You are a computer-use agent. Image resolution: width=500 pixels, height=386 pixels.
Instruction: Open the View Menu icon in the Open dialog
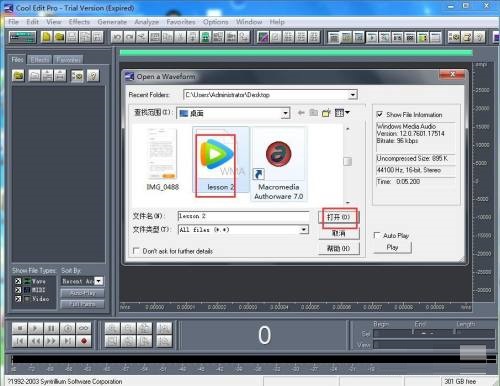pyautogui.click(x=342, y=113)
